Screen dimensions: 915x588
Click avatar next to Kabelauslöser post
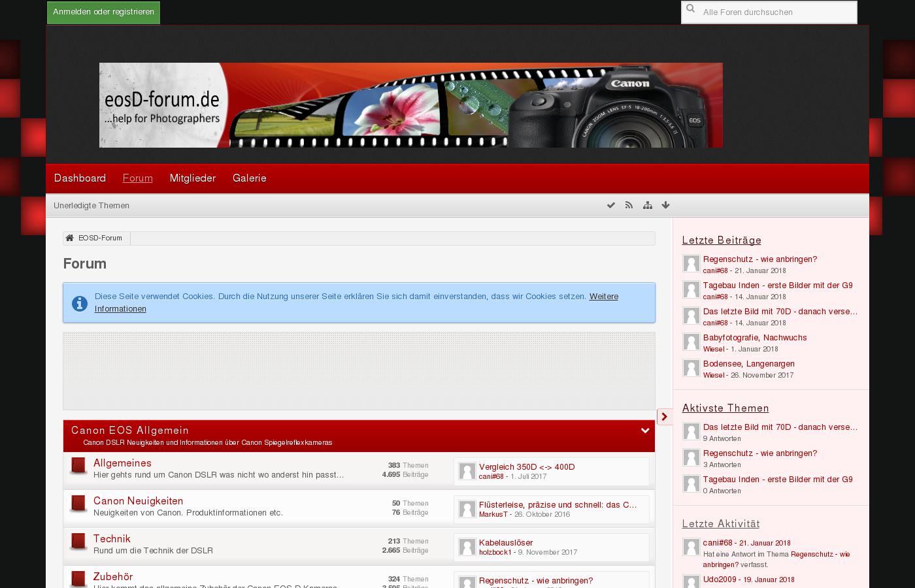[x=467, y=547]
